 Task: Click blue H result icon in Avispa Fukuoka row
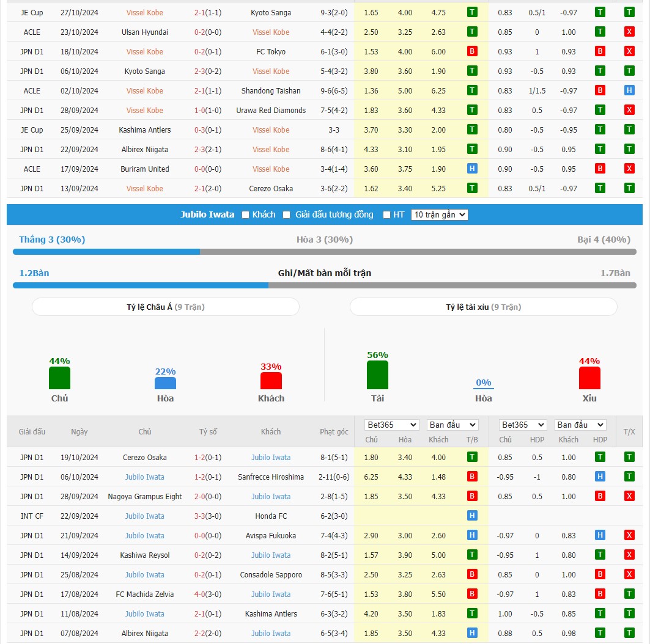(471, 535)
